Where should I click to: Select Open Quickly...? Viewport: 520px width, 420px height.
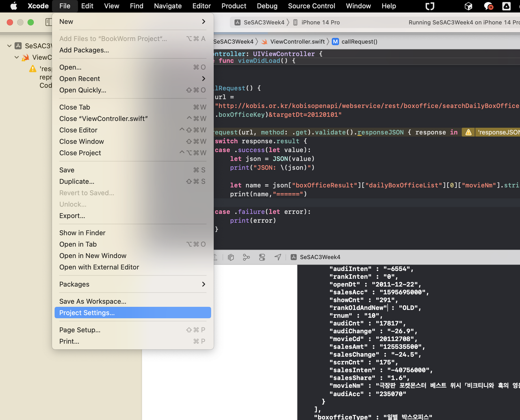133,90
